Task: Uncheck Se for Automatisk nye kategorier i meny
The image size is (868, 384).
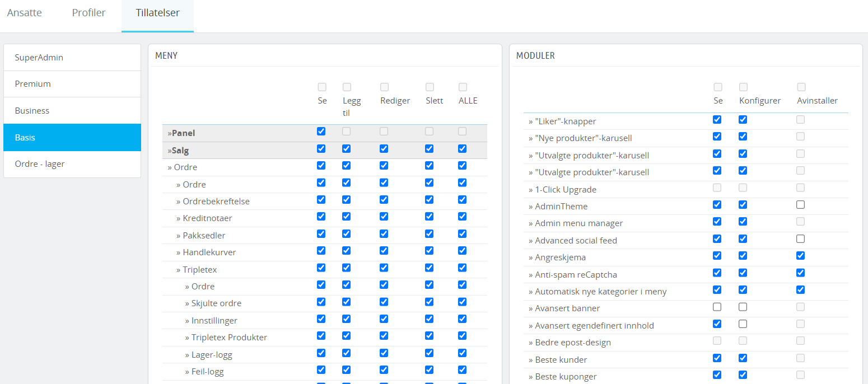Action: coord(717,290)
